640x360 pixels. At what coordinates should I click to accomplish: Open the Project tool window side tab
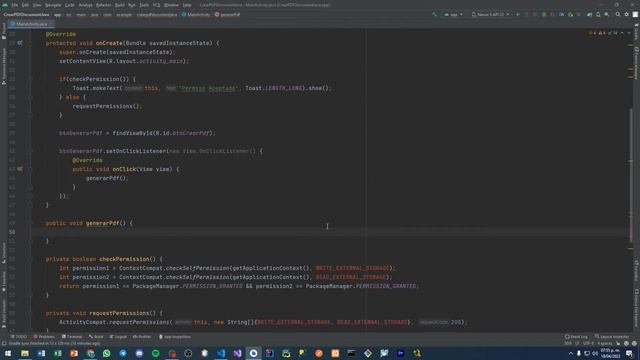point(4,31)
